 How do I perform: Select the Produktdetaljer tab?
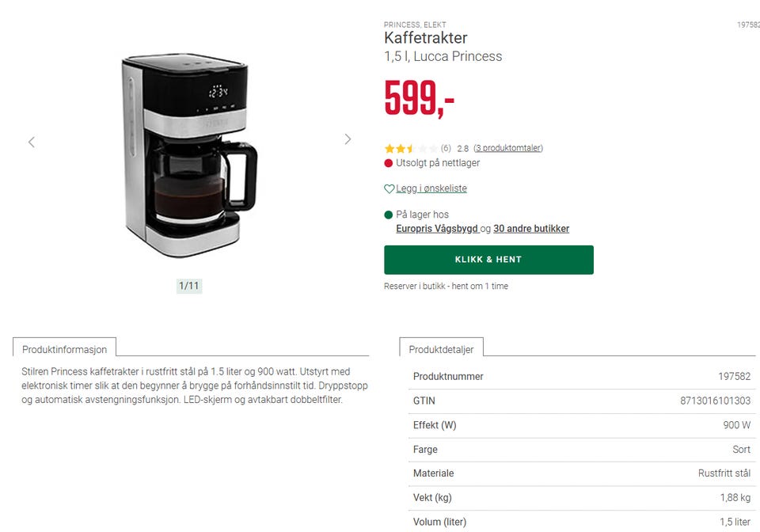pyautogui.click(x=441, y=349)
